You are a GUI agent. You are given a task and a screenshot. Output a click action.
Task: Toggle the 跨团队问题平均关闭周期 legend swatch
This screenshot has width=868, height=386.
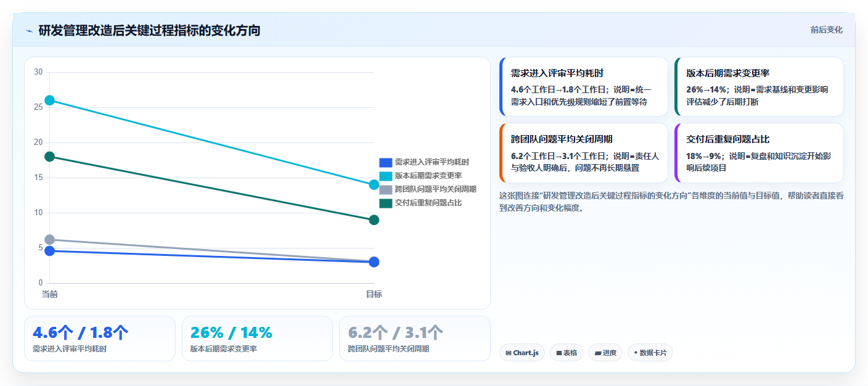coord(385,189)
